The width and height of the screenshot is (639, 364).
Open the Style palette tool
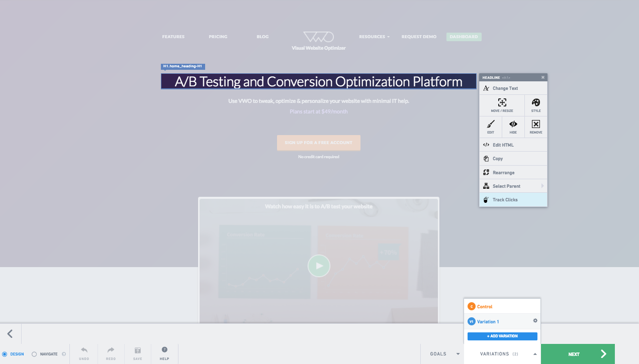(x=536, y=105)
